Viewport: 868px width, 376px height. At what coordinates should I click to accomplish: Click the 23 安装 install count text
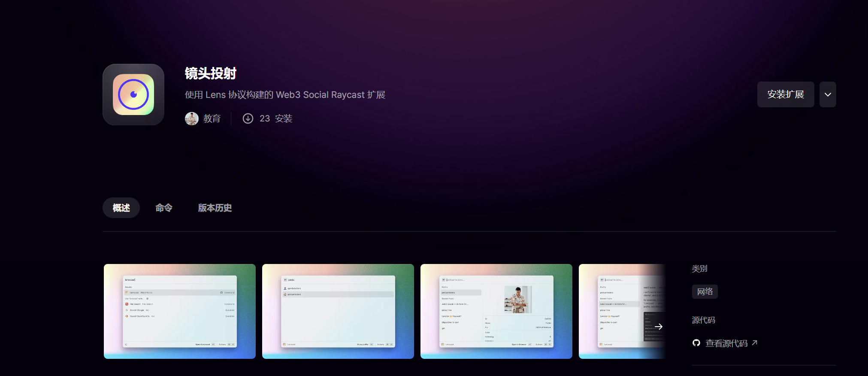tap(276, 118)
